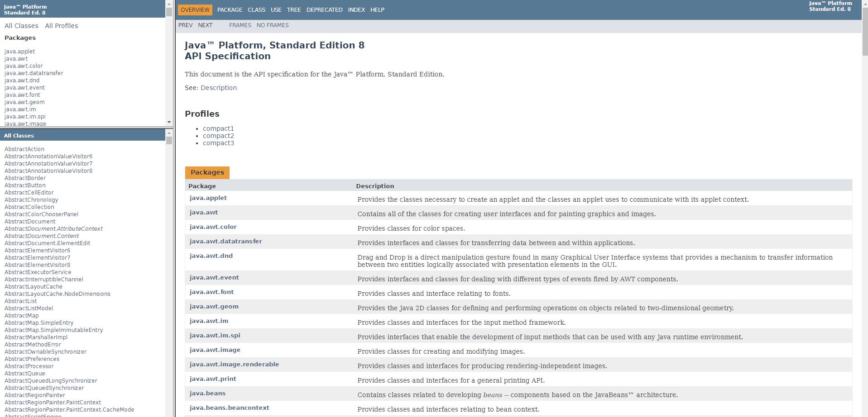The height and width of the screenshot is (417, 868).
Task: Open the AbstractQueuedSynchronizer class
Action: pyautogui.click(x=44, y=388)
